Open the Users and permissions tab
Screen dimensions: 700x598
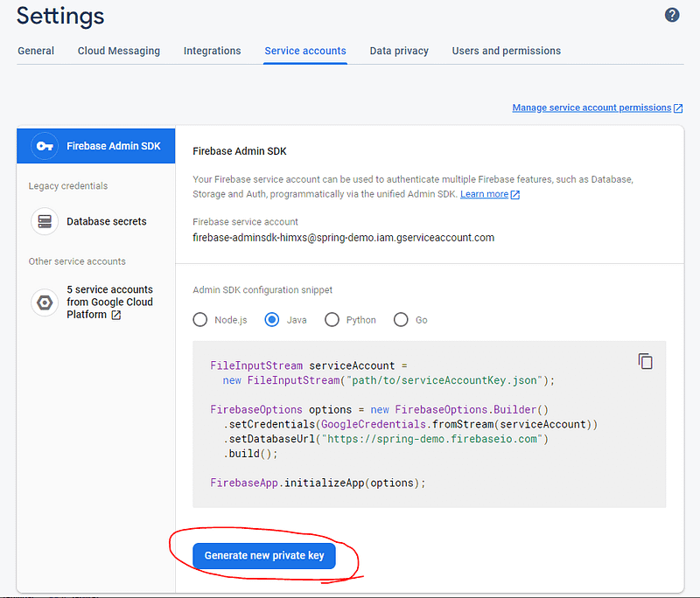pyautogui.click(x=506, y=51)
